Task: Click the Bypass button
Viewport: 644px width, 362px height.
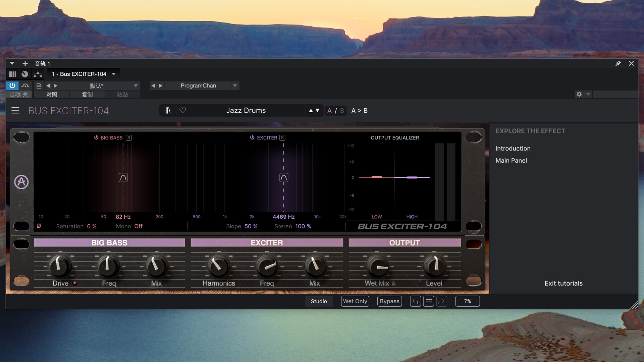Action: 389,301
